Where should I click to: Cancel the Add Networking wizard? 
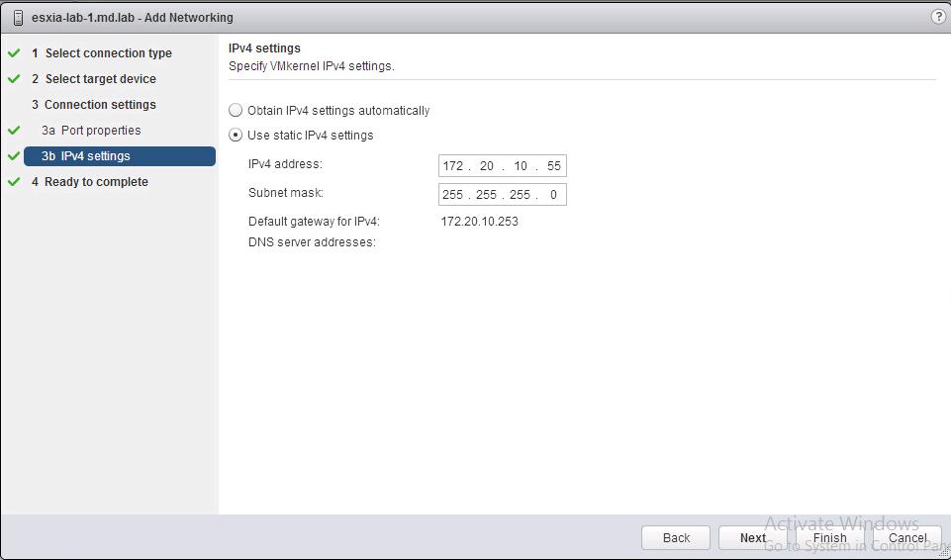[x=906, y=538]
